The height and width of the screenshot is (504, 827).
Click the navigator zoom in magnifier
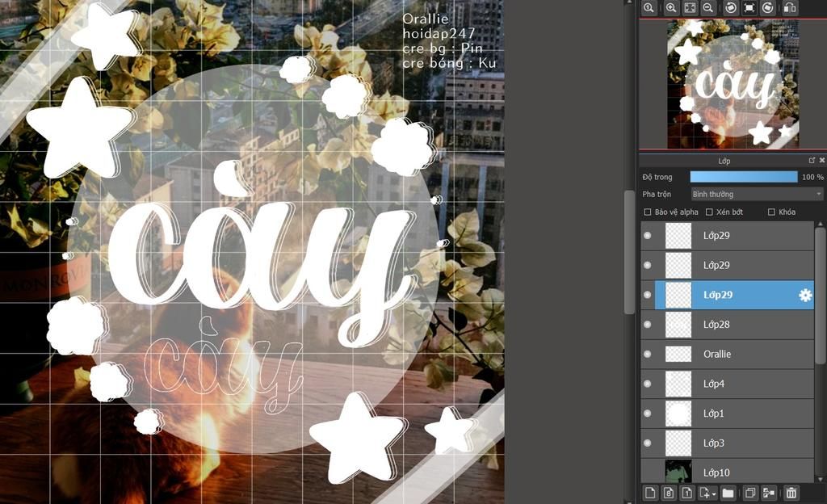pyautogui.click(x=671, y=8)
